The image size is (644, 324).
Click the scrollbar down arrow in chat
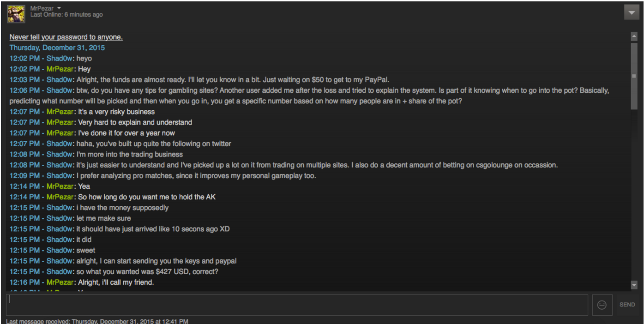click(x=634, y=286)
